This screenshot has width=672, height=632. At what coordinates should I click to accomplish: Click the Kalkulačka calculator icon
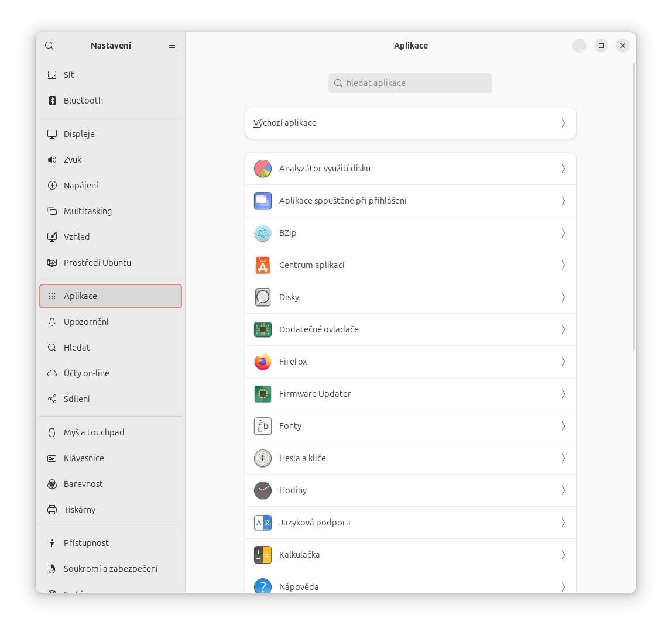(x=263, y=555)
